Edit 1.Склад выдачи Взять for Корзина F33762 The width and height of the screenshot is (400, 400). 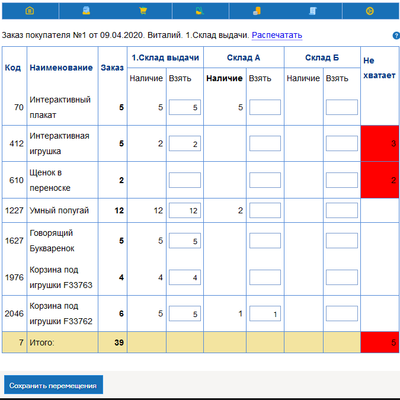pos(185,314)
